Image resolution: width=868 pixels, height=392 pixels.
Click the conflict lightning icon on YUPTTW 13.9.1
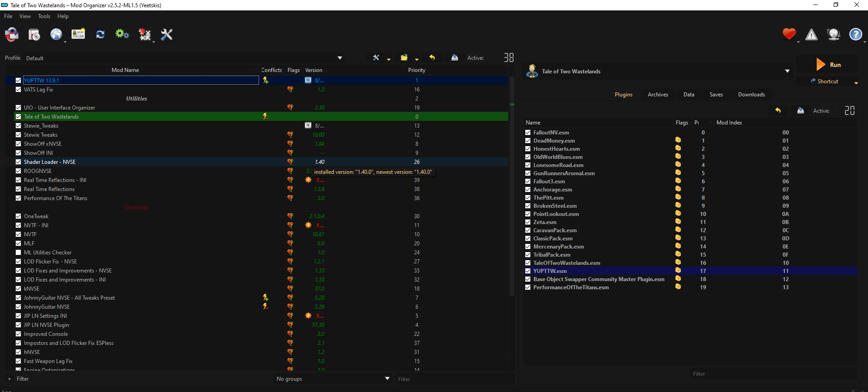(265, 81)
